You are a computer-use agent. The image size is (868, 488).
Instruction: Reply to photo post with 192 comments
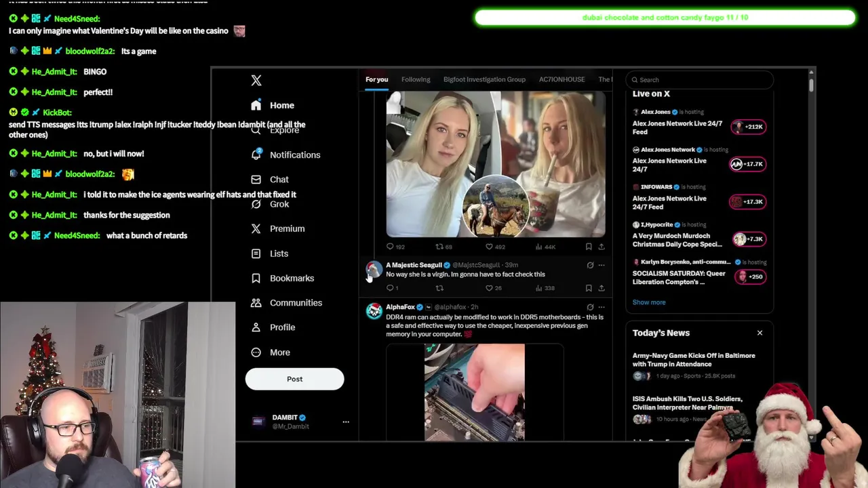pyautogui.click(x=395, y=247)
